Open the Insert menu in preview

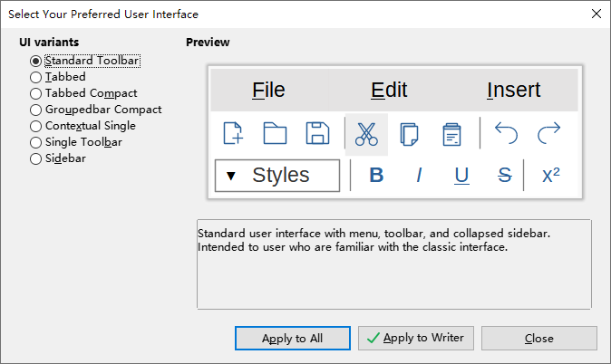coord(513,90)
